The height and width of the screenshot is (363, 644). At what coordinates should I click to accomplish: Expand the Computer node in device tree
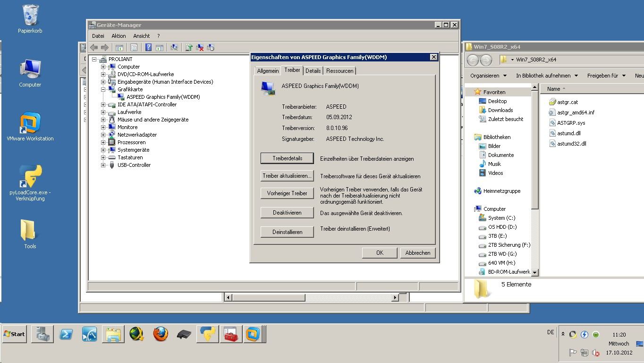click(103, 67)
